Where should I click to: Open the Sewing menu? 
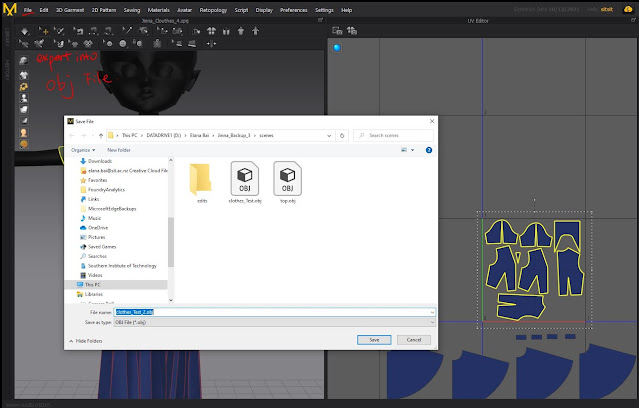click(x=132, y=10)
